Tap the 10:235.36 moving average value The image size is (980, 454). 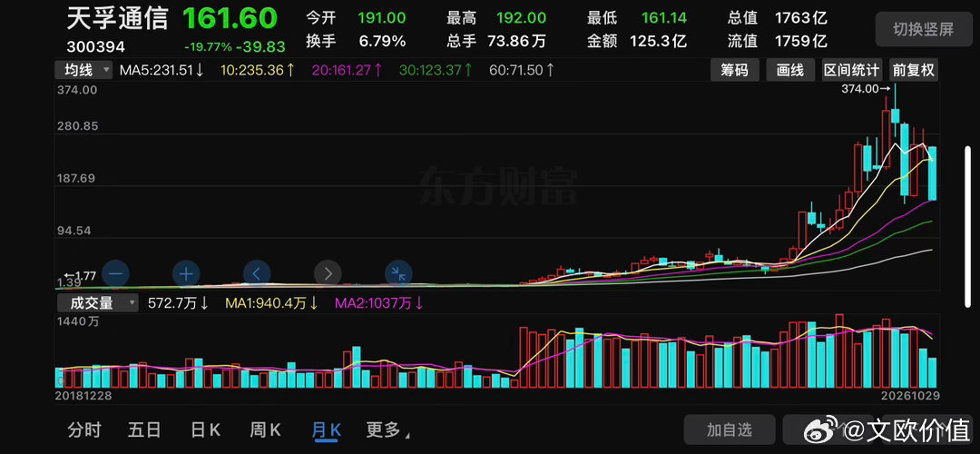(x=258, y=70)
